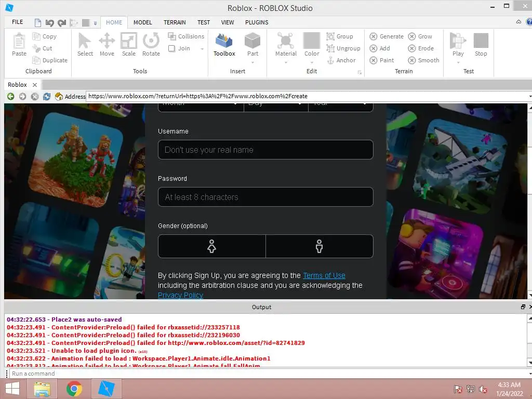Viewport: 532px width, 399px height.
Task: Toggle Collisions in Tools group
Action: [187, 36]
